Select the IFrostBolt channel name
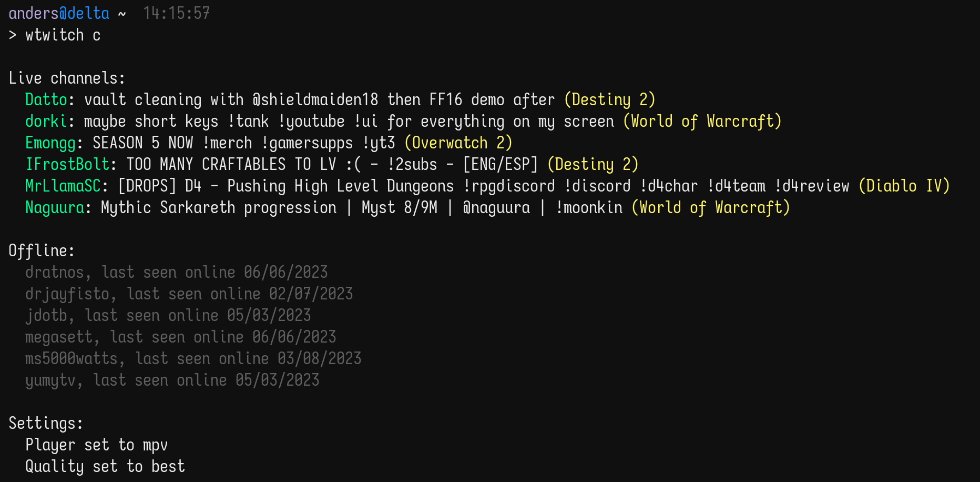The height and width of the screenshot is (482, 980). [x=67, y=164]
